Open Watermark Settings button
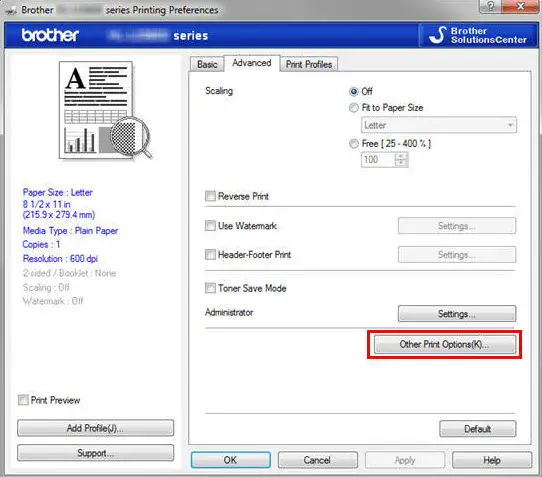The image size is (542, 477). [457, 226]
